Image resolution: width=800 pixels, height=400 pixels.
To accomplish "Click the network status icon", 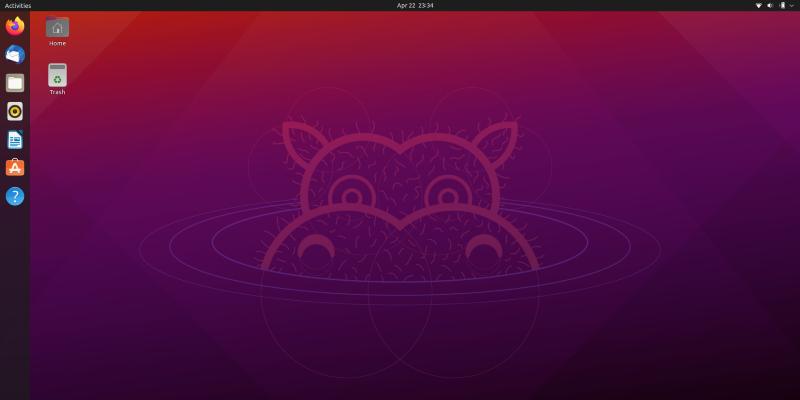I will (758, 6).
